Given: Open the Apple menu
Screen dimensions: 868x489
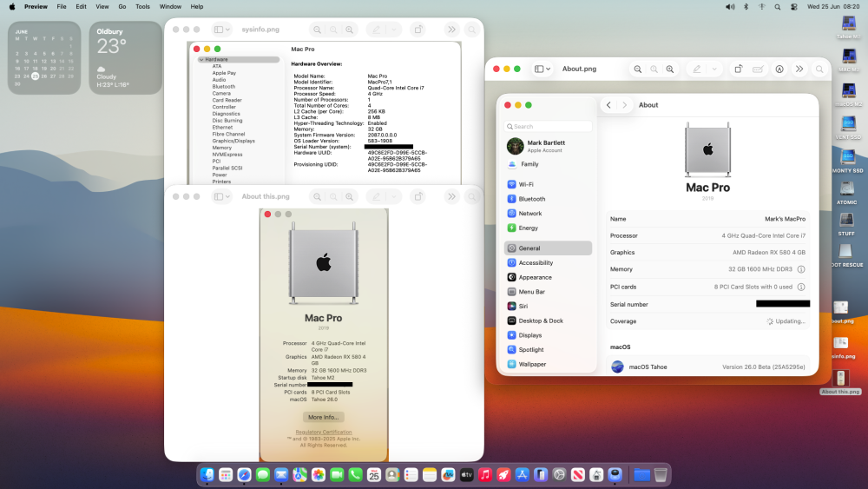Looking at the screenshot, I should (11, 7).
